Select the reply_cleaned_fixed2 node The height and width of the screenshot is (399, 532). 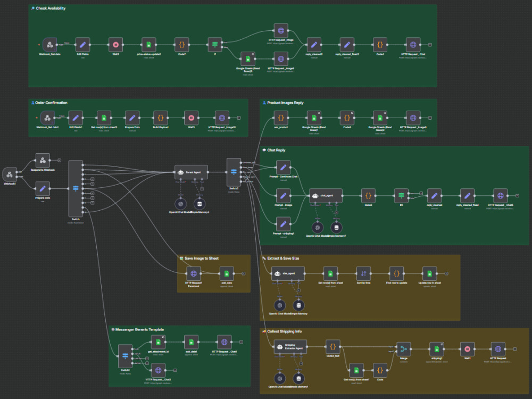coord(347,45)
